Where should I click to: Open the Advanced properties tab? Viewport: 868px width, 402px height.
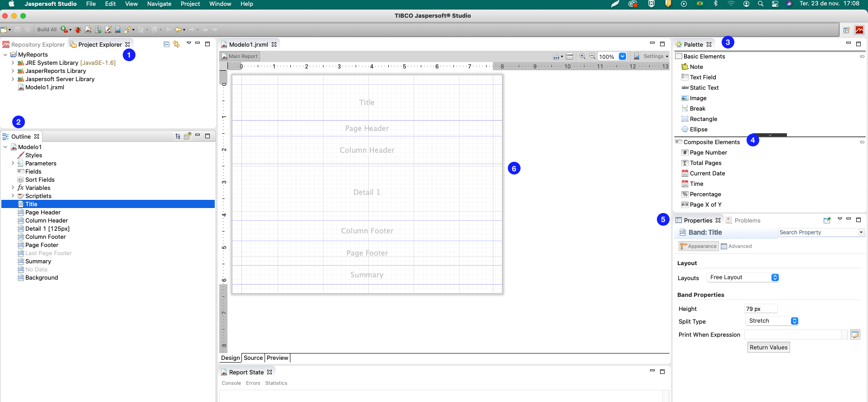tap(736, 246)
